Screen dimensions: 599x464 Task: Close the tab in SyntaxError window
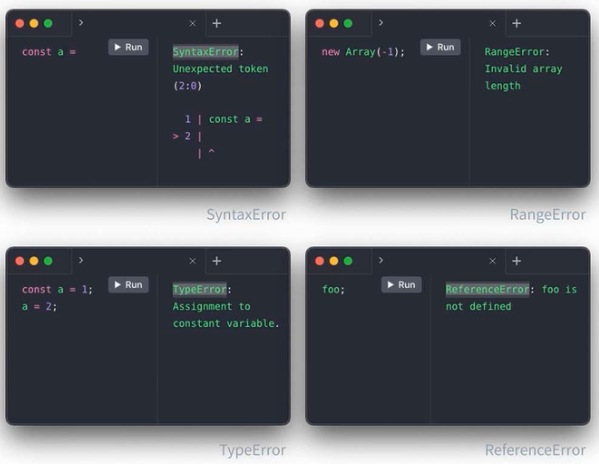pos(193,24)
